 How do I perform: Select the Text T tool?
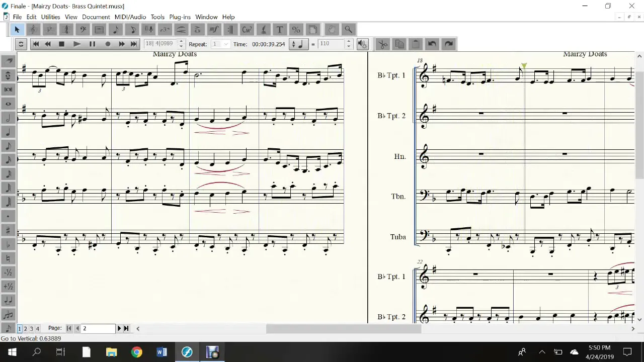(x=280, y=29)
